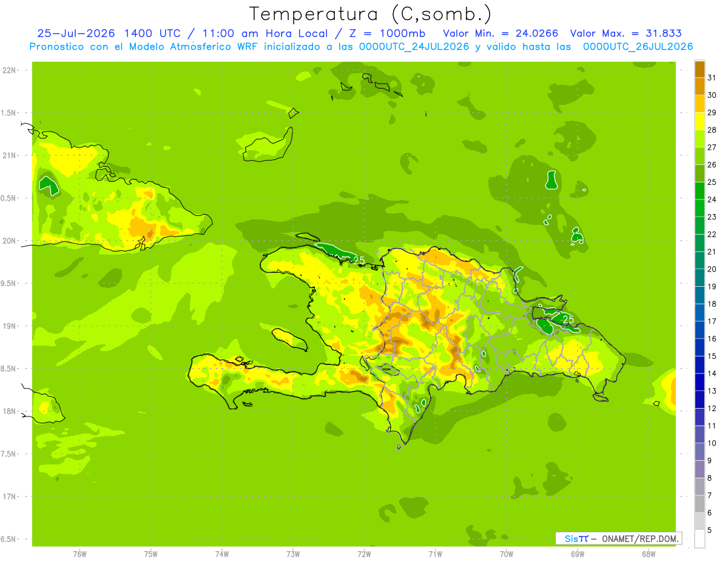Pick the legend color between 29 and 30
Screen dimensions: 728x562
699,104
